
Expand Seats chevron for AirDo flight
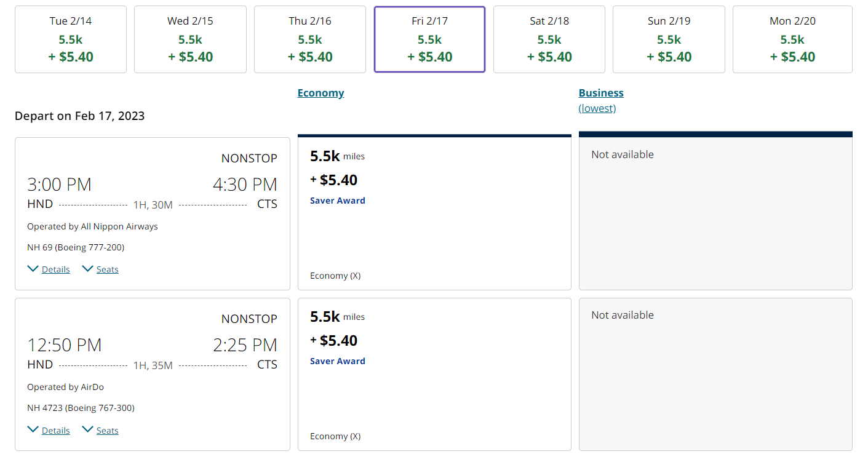(88, 429)
